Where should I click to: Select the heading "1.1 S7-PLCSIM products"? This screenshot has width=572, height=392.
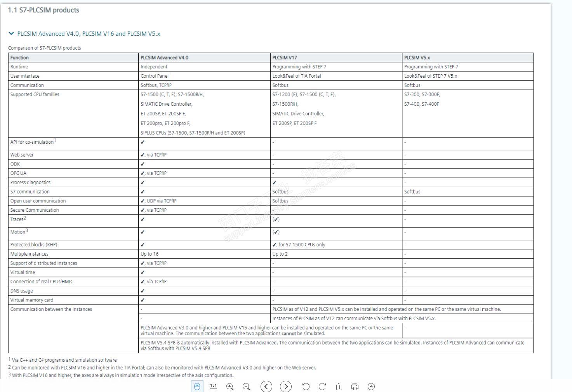click(x=43, y=10)
